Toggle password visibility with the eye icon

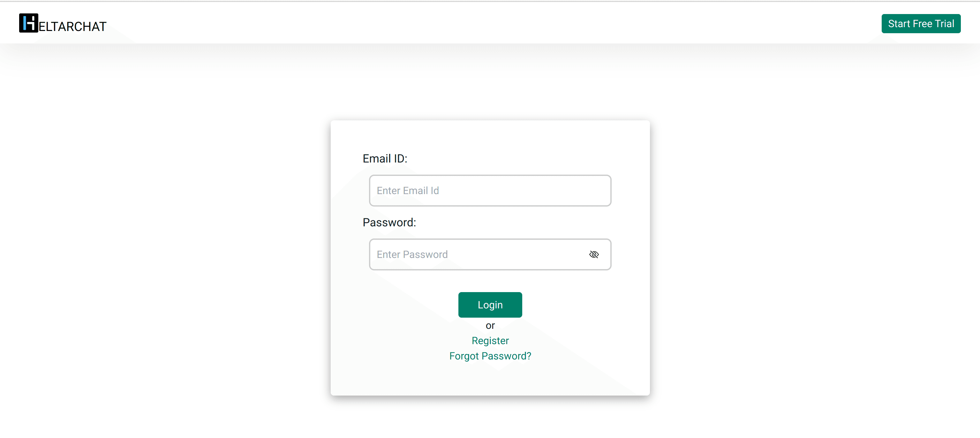tap(593, 254)
